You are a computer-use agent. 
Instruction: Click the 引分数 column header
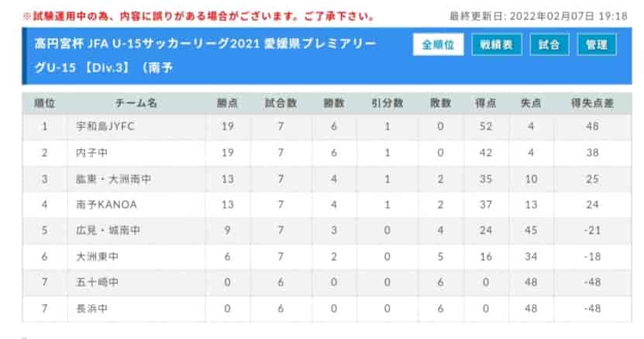pyautogui.click(x=387, y=103)
